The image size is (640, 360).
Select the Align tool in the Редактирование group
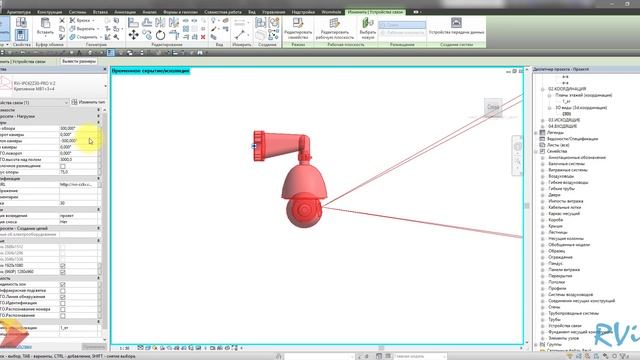(133, 22)
